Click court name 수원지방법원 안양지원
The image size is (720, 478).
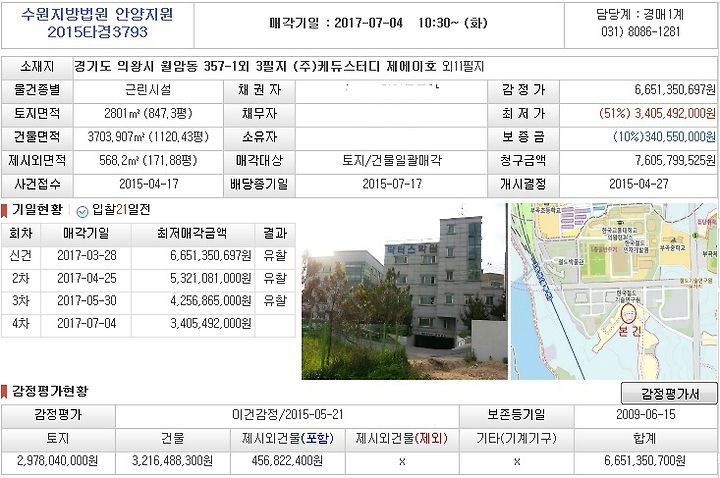click(97, 15)
